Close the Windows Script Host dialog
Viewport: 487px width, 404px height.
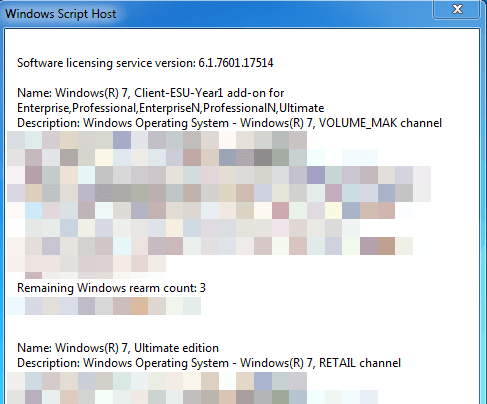click(x=457, y=9)
